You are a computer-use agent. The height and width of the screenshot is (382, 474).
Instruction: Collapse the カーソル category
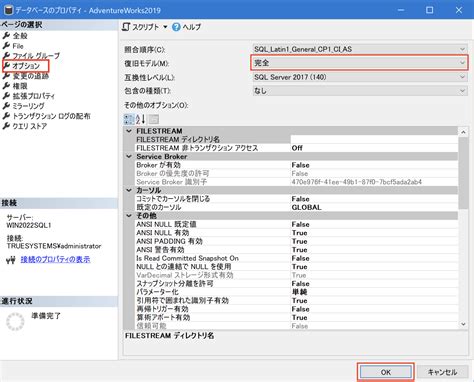[129, 190]
